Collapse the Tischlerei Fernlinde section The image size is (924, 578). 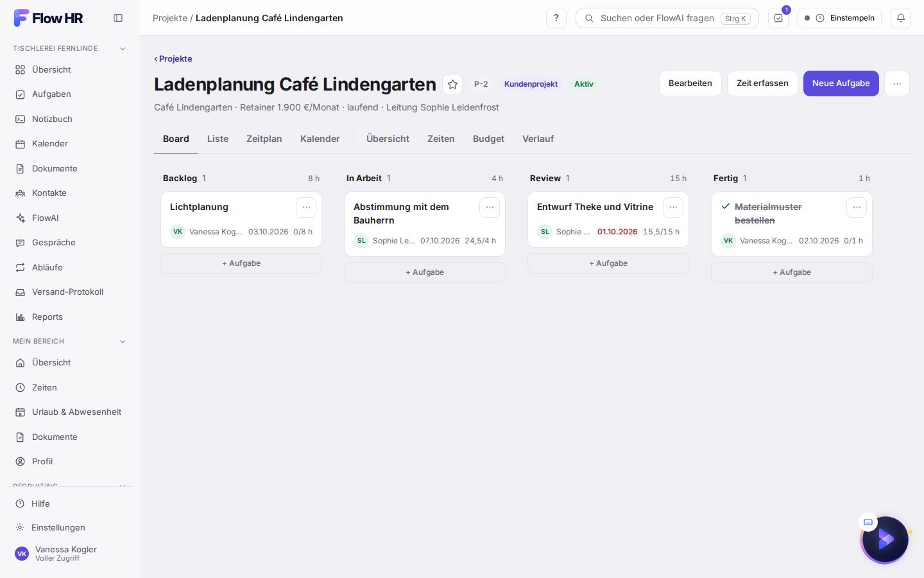[x=123, y=48]
